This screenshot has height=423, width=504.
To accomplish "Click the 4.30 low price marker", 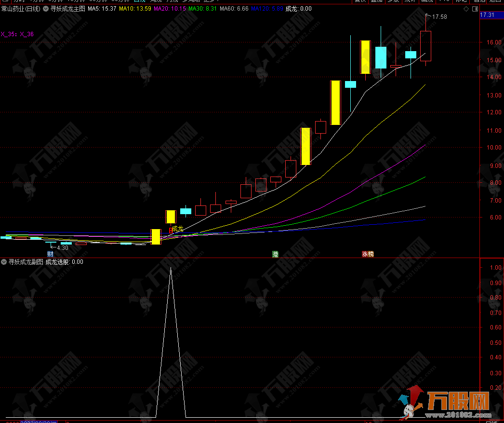I will [62, 247].
